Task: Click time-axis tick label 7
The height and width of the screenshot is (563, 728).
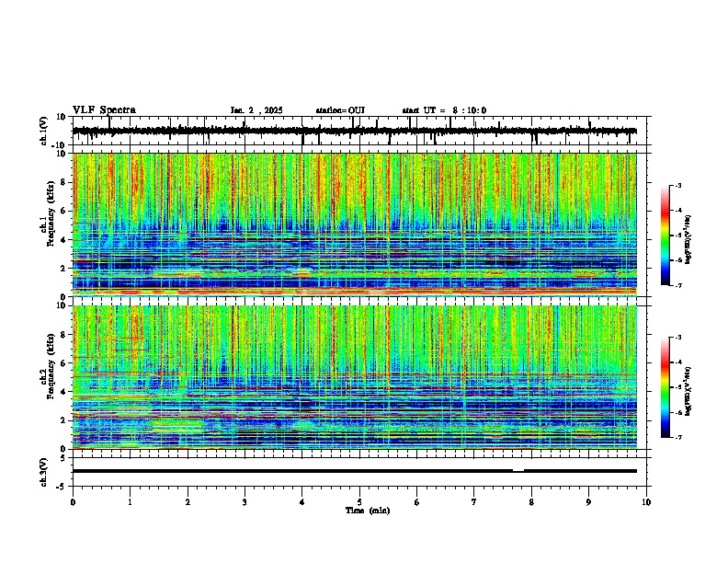Action: click(474, 502)
